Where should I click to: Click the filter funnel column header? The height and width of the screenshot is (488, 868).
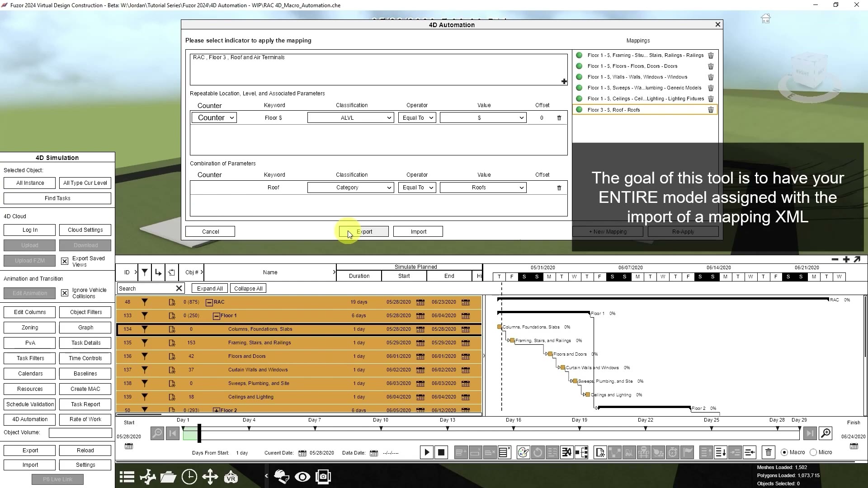coord(145,272)
